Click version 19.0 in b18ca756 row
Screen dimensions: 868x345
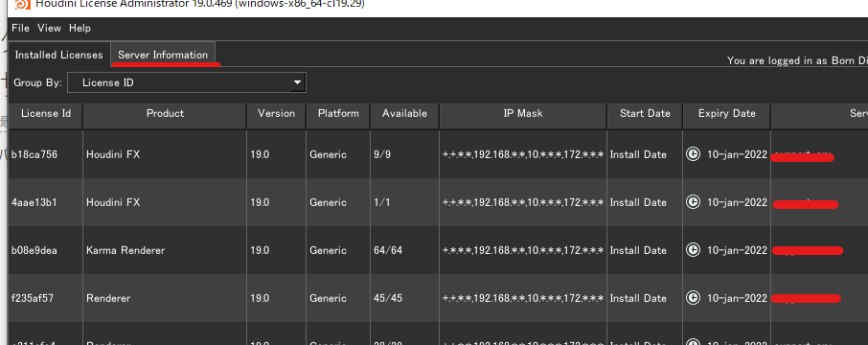coord(276,154)
